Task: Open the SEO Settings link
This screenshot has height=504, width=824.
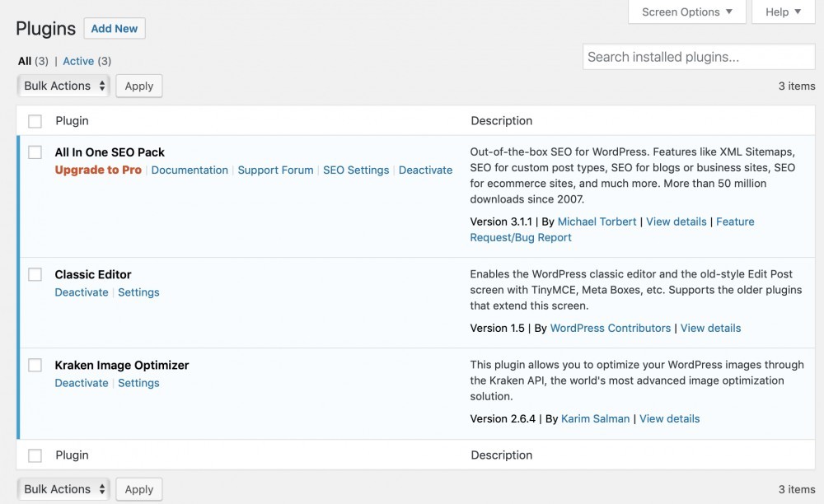Action: click(x=356, y=170)
